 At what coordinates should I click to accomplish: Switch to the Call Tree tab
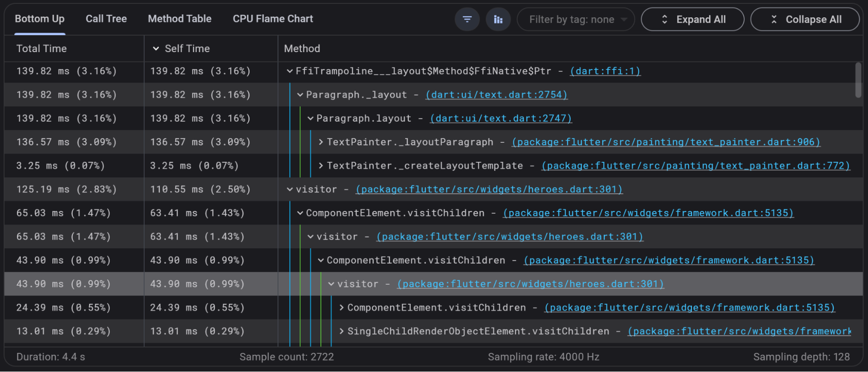[106, 19]
